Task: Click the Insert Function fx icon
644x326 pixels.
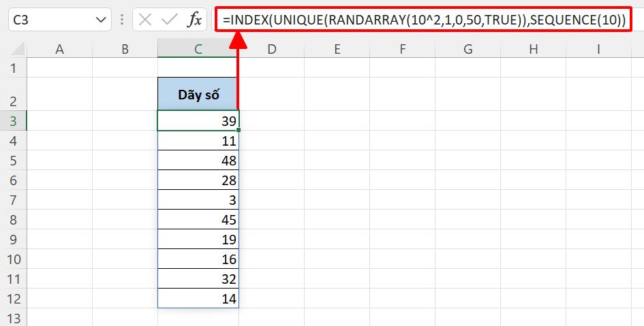Action: [x=194, y=19]
